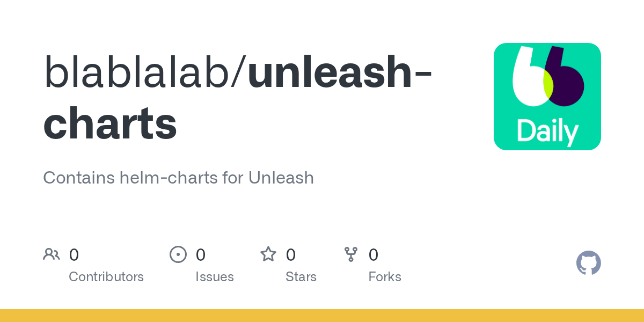Click the issues count of 0

pos(200,254)
